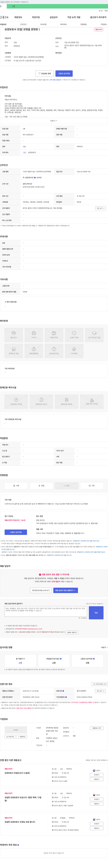108x868 pixels.
Task: Open the 실업급여 main menu
Action: pyautogui.click(x=54, y=17)
